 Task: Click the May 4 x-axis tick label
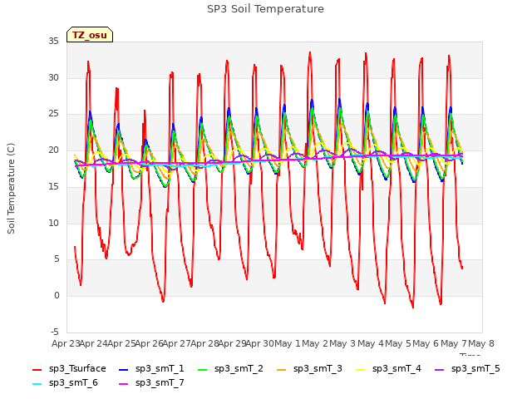[371, 343]
